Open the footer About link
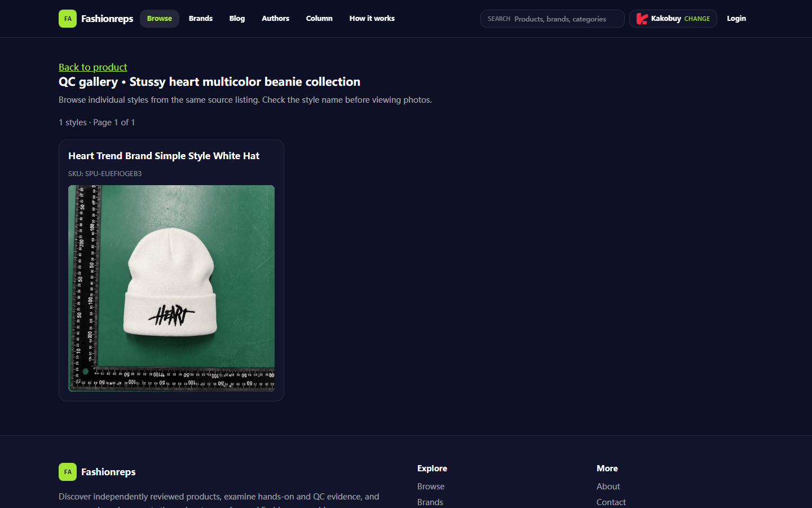 (x=608, y=487)
